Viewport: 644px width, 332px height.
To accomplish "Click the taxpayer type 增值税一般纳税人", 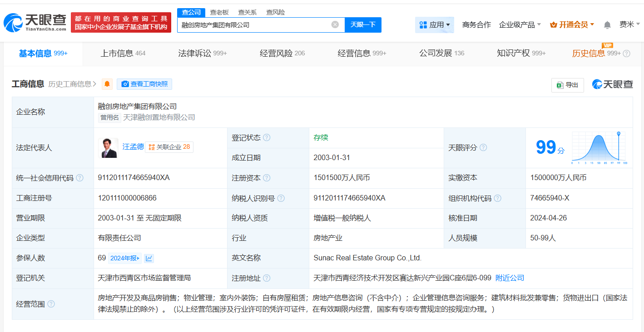I will click(x=342, y=218).
